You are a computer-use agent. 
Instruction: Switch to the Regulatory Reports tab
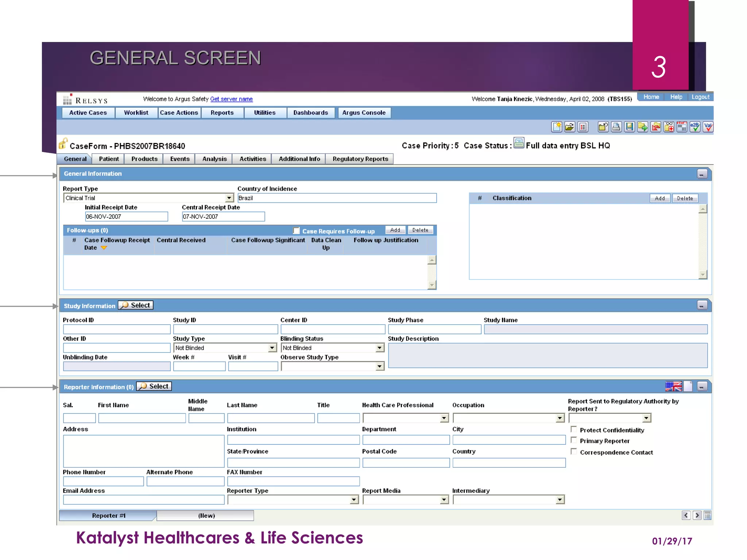click(360, 159)
